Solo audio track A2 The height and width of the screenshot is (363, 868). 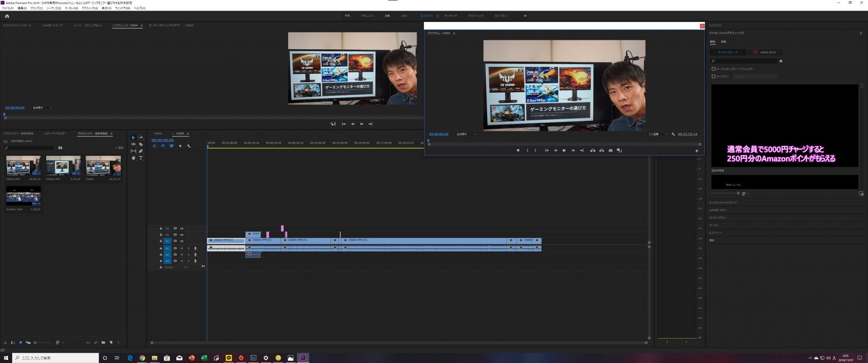tap(189, 255)
